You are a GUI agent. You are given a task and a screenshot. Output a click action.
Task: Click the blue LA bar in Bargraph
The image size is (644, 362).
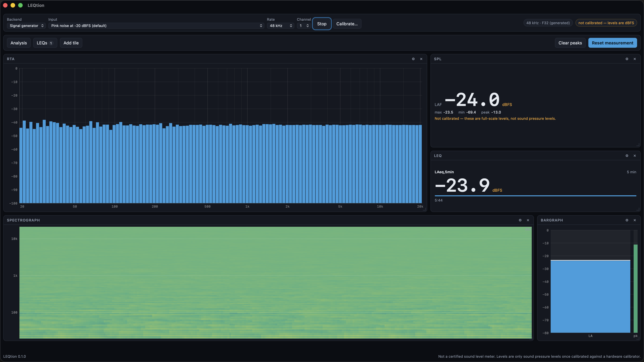click(x=590, y=296)
